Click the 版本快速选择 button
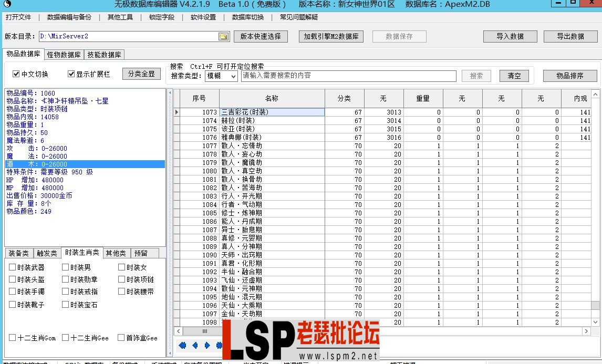Screen dimensions: 602x364 (261, 37)
